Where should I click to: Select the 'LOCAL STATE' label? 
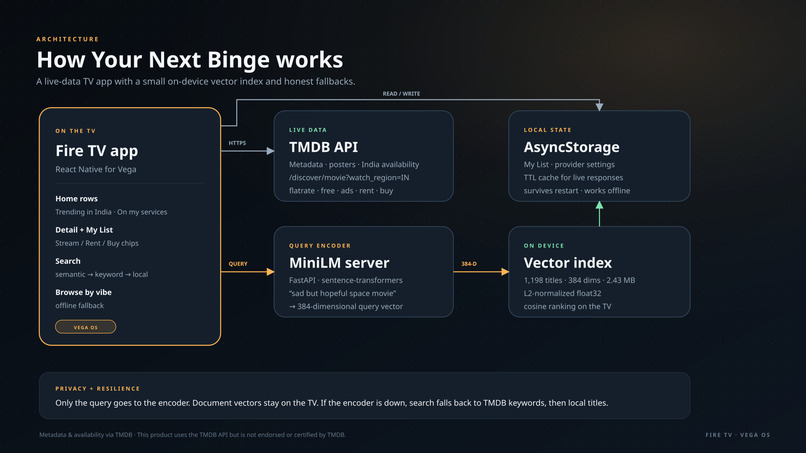coord(547,130)
